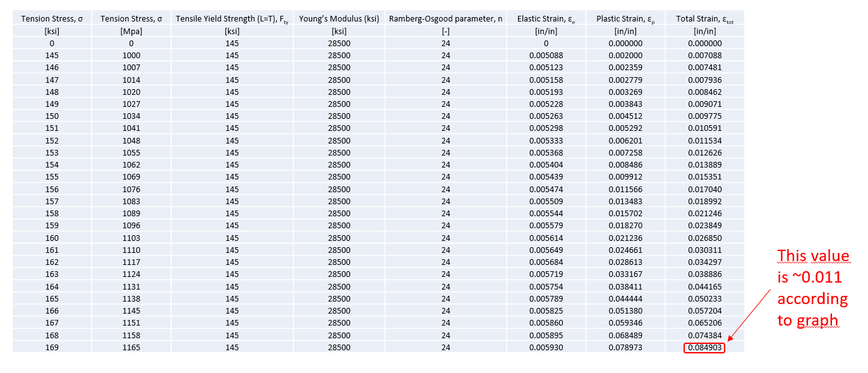
Task: Select the 1103 Mpa stress cell
Action: [x=131, y=238]
